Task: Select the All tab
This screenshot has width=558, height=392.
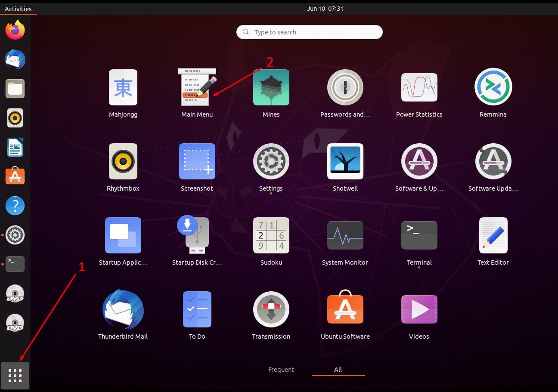Action: [338, 370]
